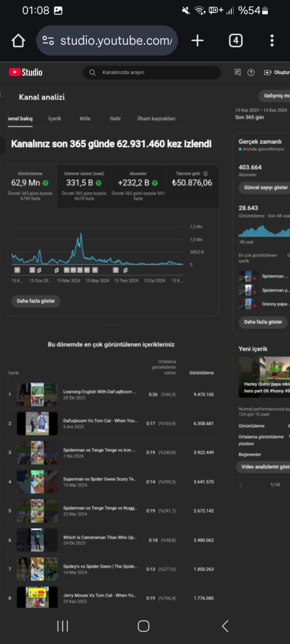The width and height of the screenshot is (290, 644).
Task: Open the feedback icon in Studio header
Action: click(237, 72)
